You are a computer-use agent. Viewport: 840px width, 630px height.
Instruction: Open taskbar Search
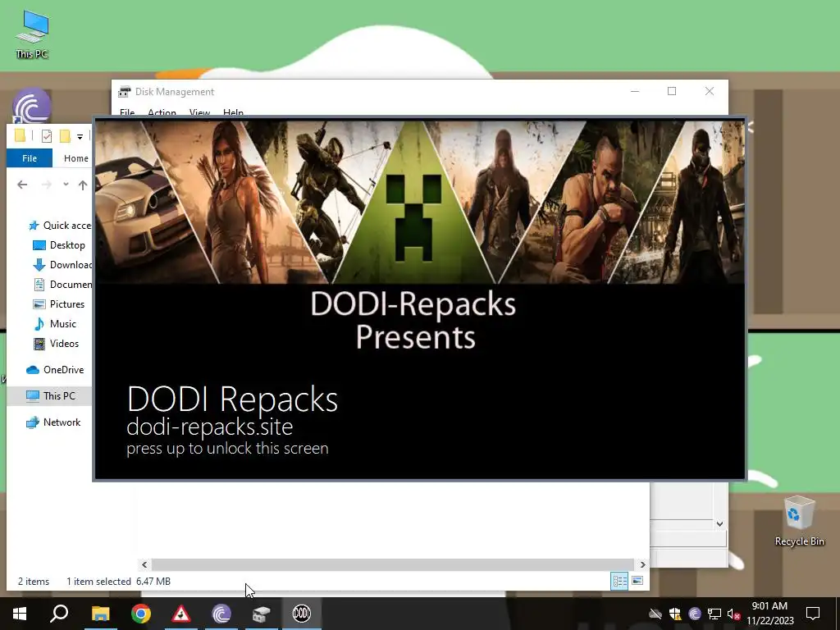click(x=60, y=614)
